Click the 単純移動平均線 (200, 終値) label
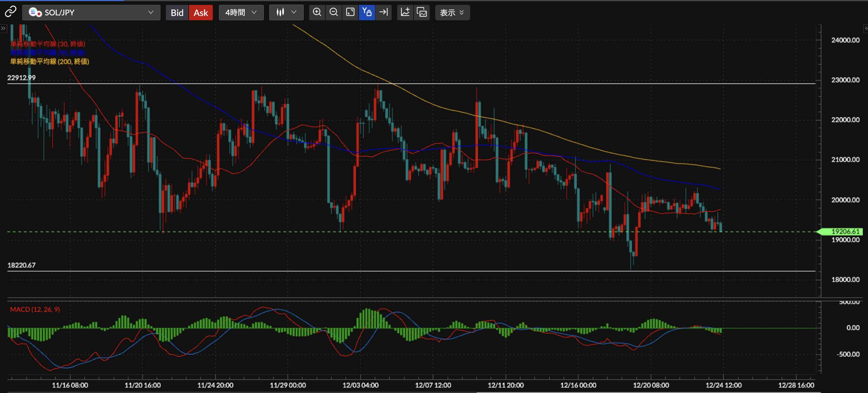 click(x=49, y=61)
